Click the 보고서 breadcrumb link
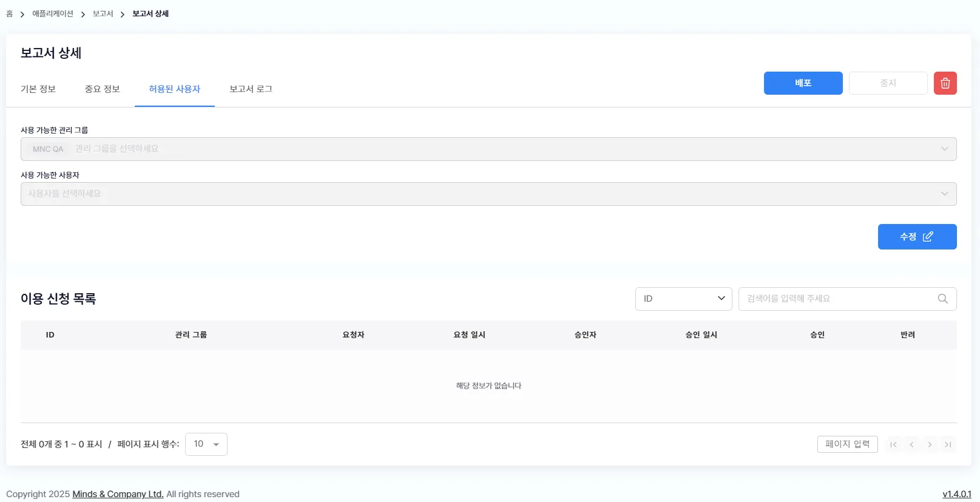 (103, 14)
